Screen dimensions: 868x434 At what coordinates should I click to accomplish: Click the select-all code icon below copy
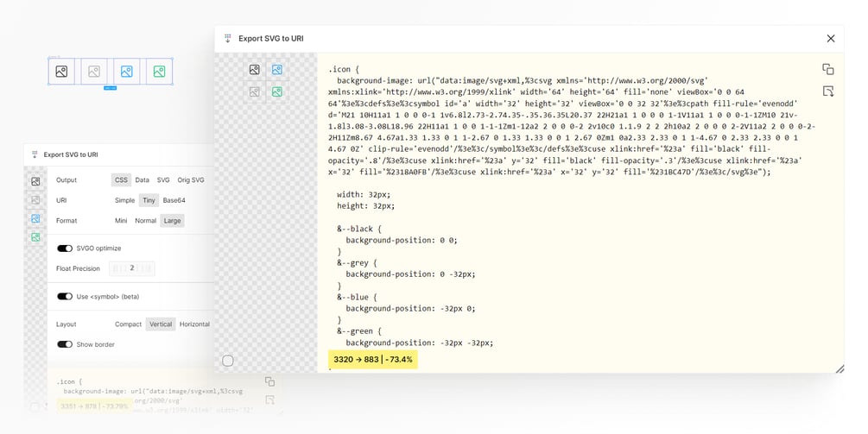point(827,91)
